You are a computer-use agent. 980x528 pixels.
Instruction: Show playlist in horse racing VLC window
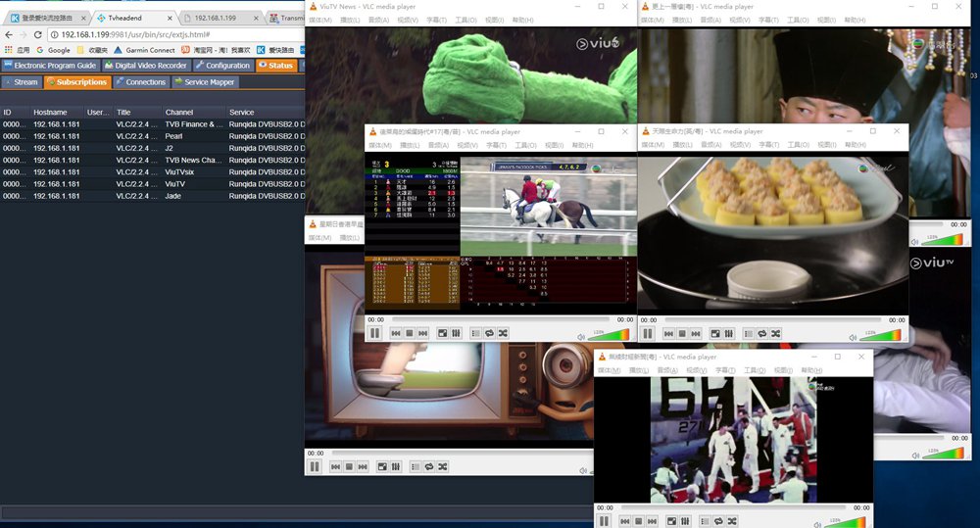(475, 333)
